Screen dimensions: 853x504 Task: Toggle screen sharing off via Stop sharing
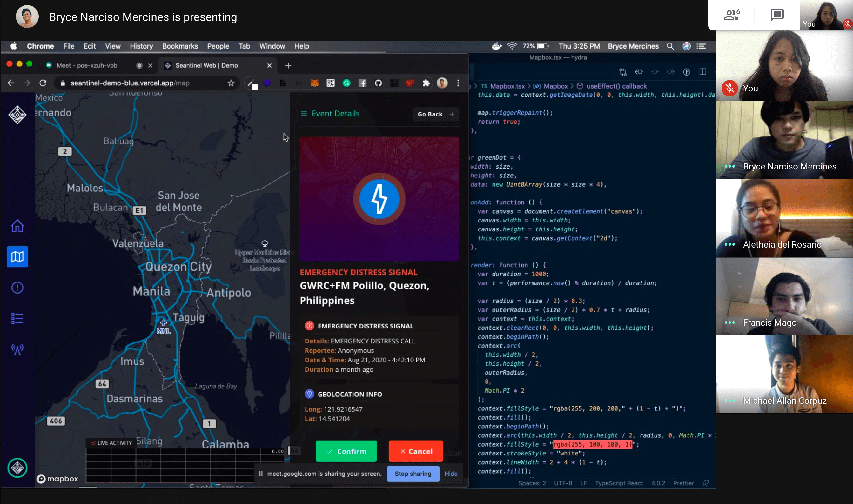(x=413, y=474)
